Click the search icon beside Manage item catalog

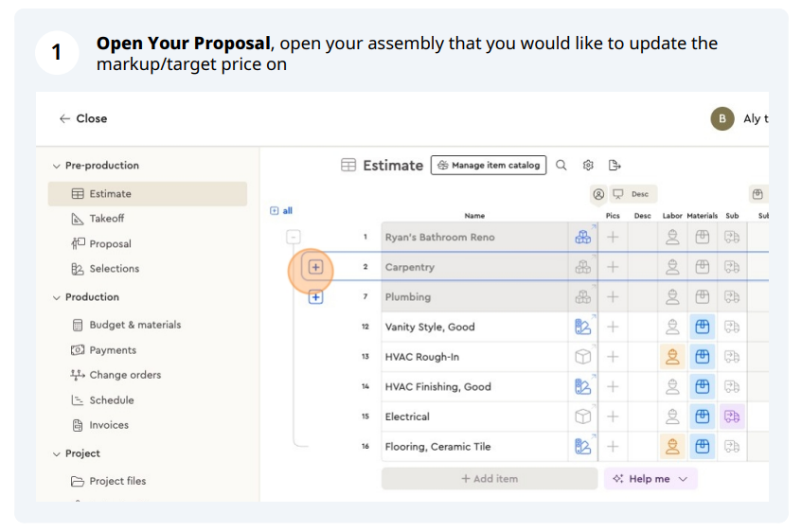[561, 165]
